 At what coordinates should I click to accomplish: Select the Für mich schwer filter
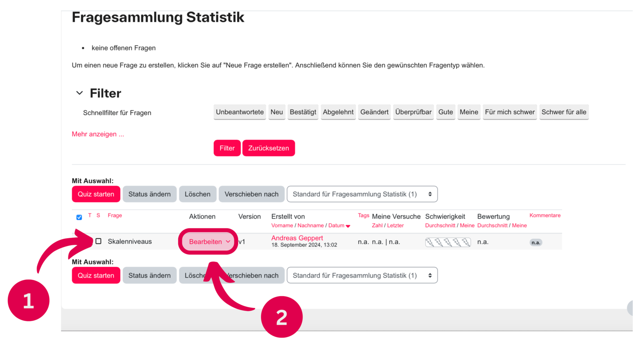[x=509, y=112]
